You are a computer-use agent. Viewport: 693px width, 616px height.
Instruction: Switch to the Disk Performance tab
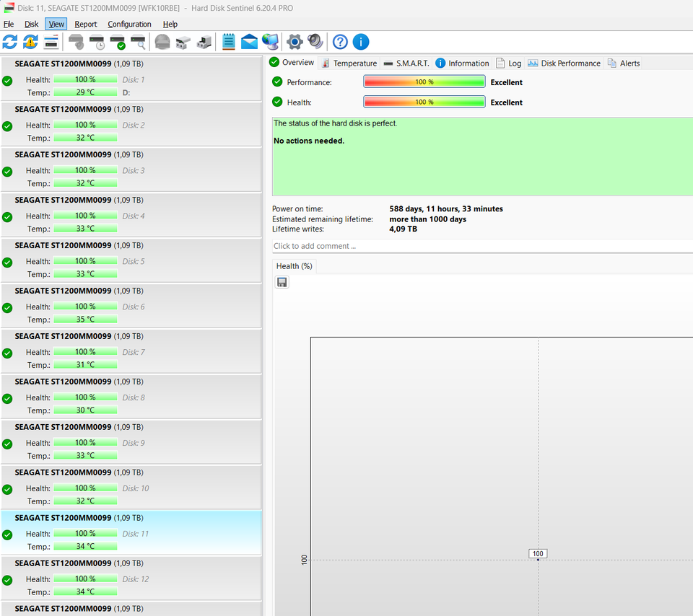(x=565, y=63)
